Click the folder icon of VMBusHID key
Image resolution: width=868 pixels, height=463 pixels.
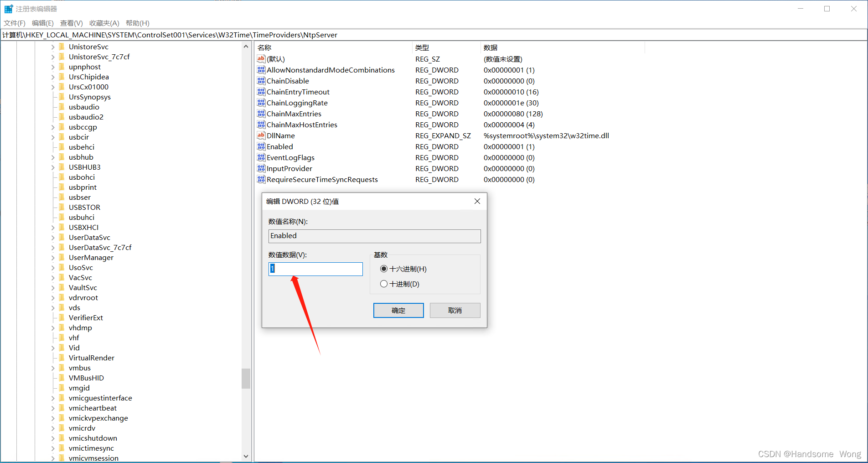pos(62,378)
